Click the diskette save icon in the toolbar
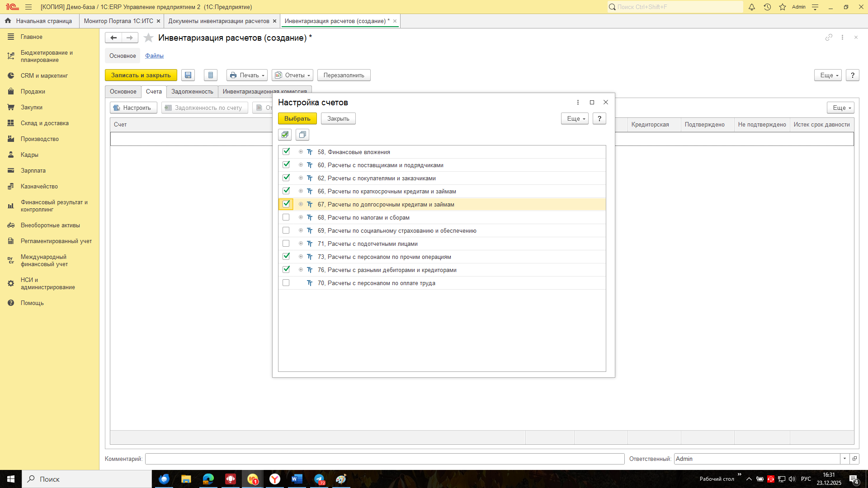The height and width of the screenshot is (488, 868). 188,75
